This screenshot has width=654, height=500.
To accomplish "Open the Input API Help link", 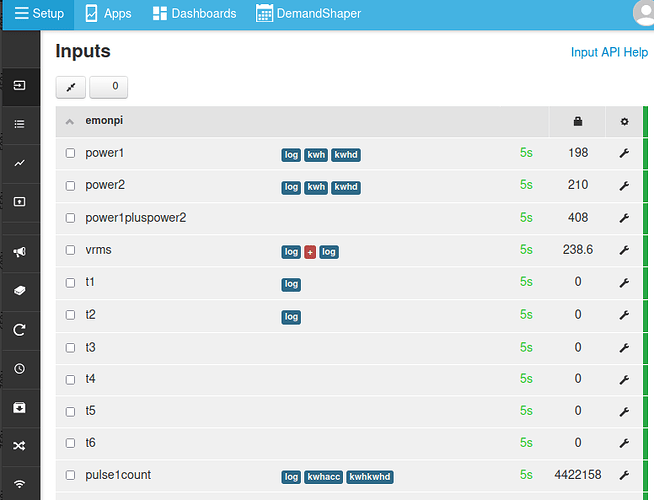I will point(608,53).
